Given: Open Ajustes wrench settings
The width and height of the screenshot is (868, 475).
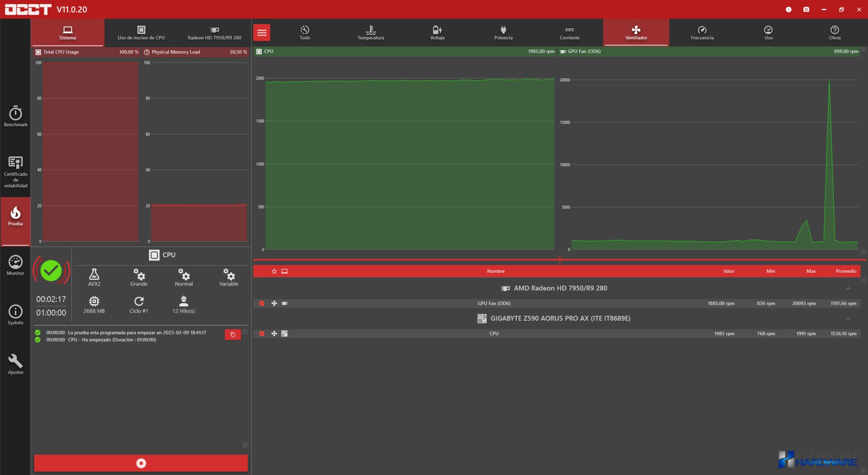Looking at the screenshot, I should (15, 364).
